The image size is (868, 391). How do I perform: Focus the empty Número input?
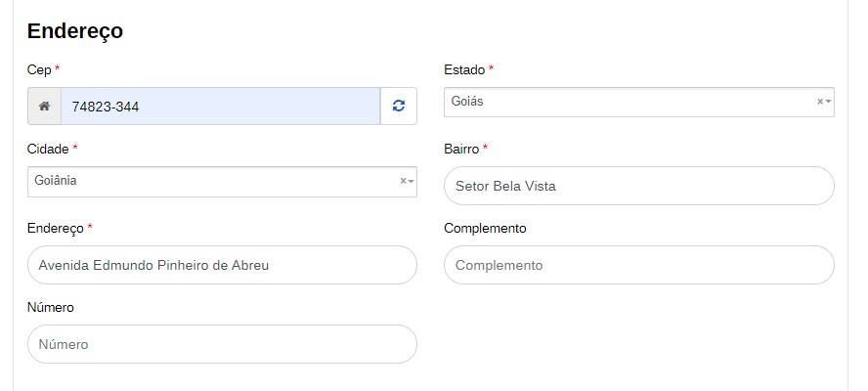pos(222,344)
